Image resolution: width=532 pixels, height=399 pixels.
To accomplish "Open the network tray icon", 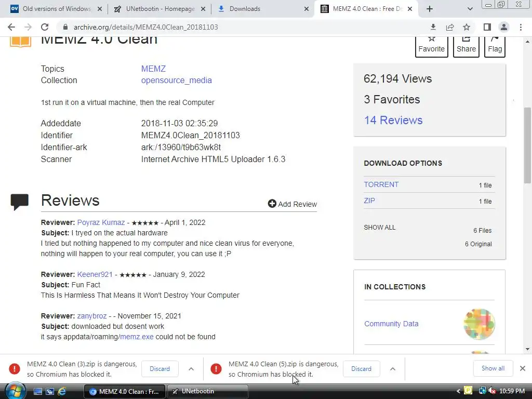I will coord(482,391).
